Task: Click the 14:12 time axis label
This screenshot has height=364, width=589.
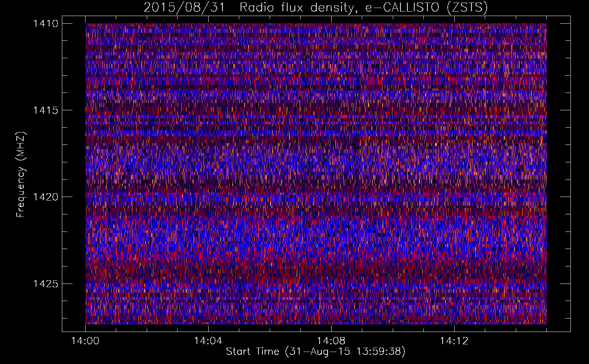Action: [x=454, y=341]
